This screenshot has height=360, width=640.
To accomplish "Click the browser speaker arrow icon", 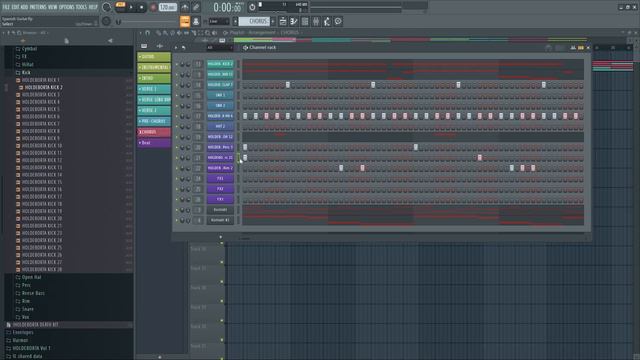I will [110, 40].
